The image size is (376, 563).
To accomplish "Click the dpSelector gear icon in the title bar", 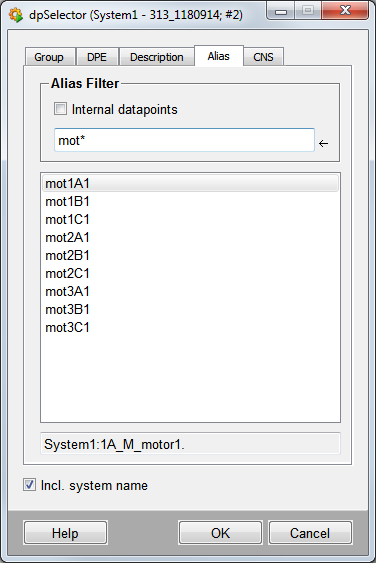I will [x=15, y=15].
